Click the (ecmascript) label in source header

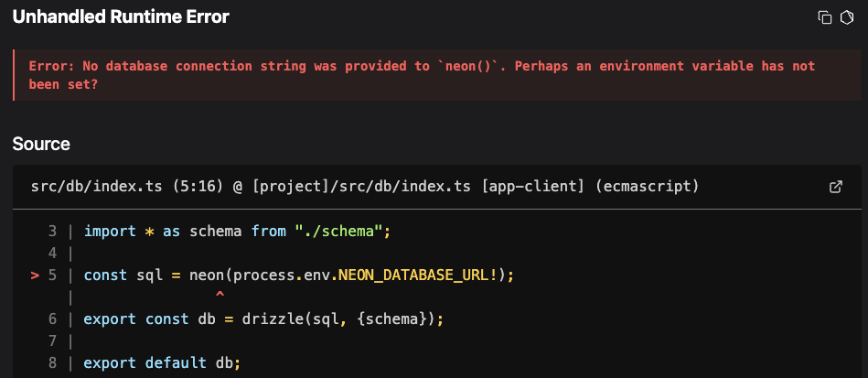tap(645, 187)
